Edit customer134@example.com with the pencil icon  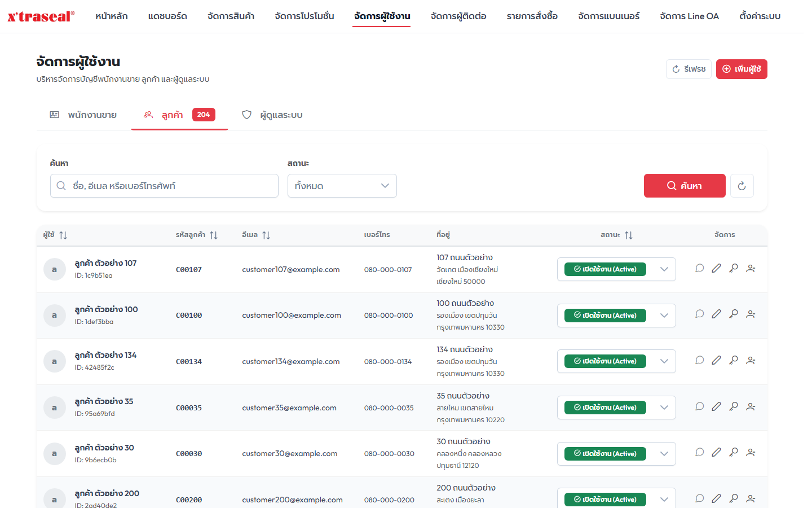716,360
